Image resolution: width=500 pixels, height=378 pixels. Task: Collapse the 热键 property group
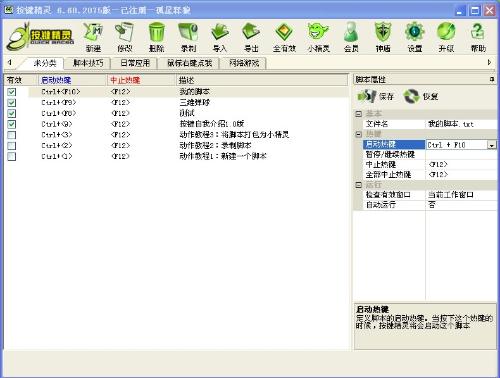[358, 134]
